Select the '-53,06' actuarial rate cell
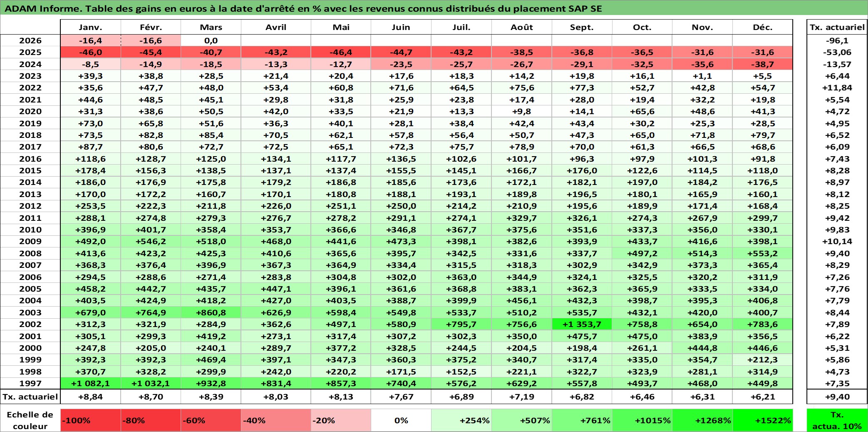The image size is (868, 432). (837, 52)
